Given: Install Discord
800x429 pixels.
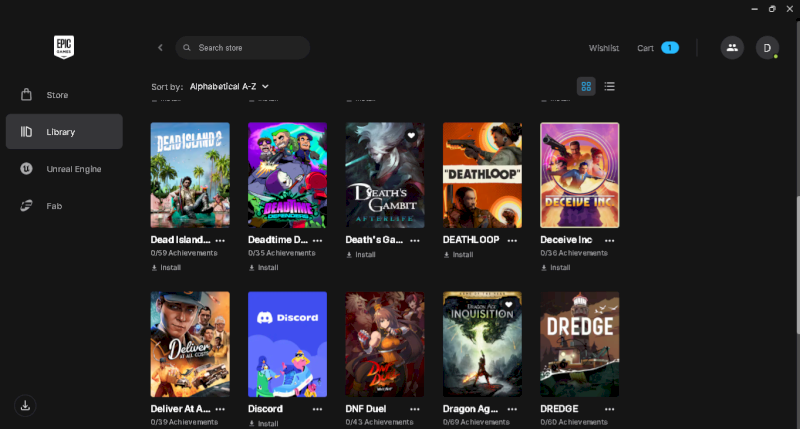Looking at the screenshot, I should (x=264, y=423).
